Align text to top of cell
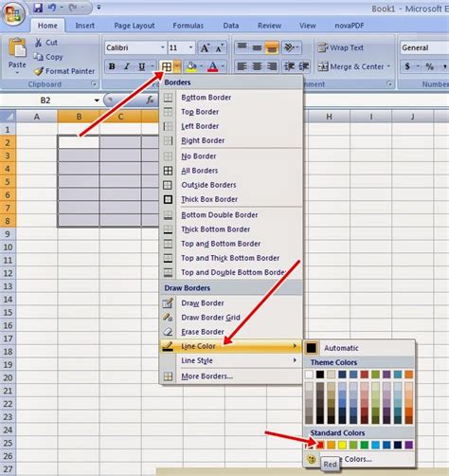The image size is (449, 476). click(x=242, y=48)
